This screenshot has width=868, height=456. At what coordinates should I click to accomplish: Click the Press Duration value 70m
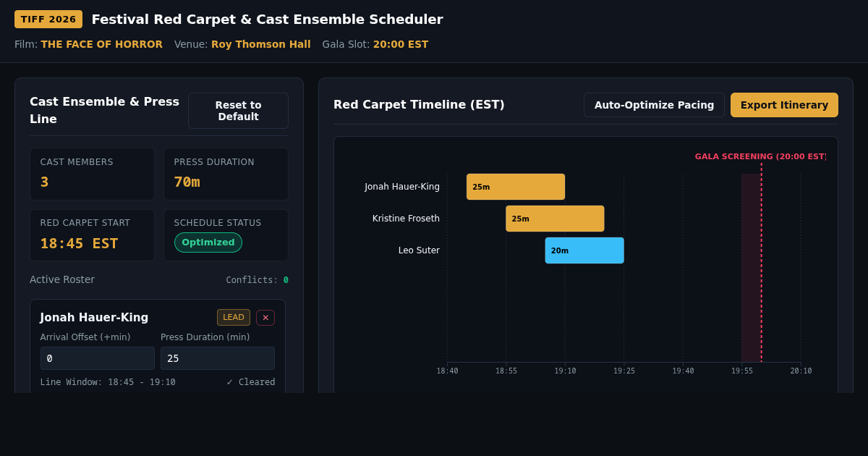187,182
